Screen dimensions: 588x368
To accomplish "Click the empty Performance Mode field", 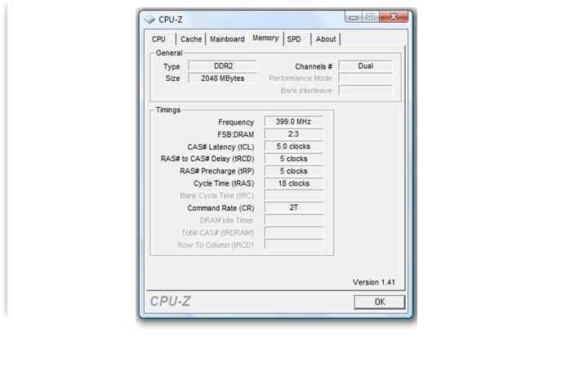I will [366, 79].
